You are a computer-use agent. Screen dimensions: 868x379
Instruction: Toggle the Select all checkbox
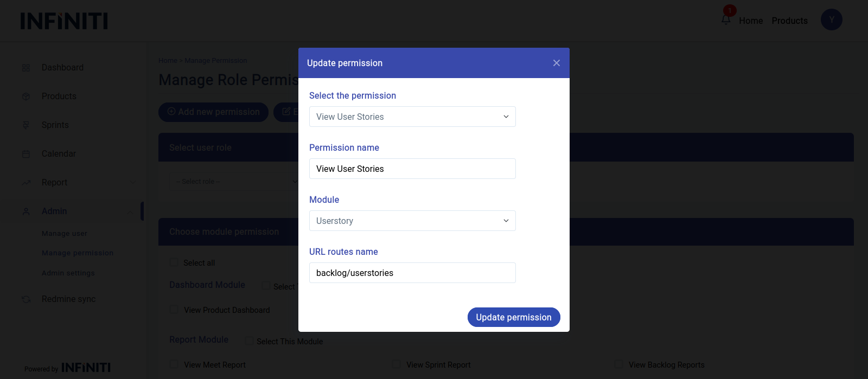pos(174,262)
